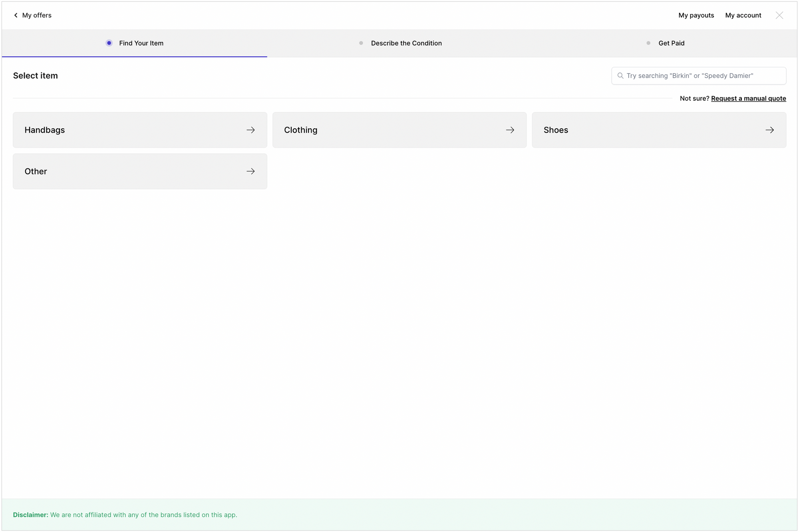799x532 pixels.
Task: Select the arrow on the Shoes card
Action: pos(770,130)
